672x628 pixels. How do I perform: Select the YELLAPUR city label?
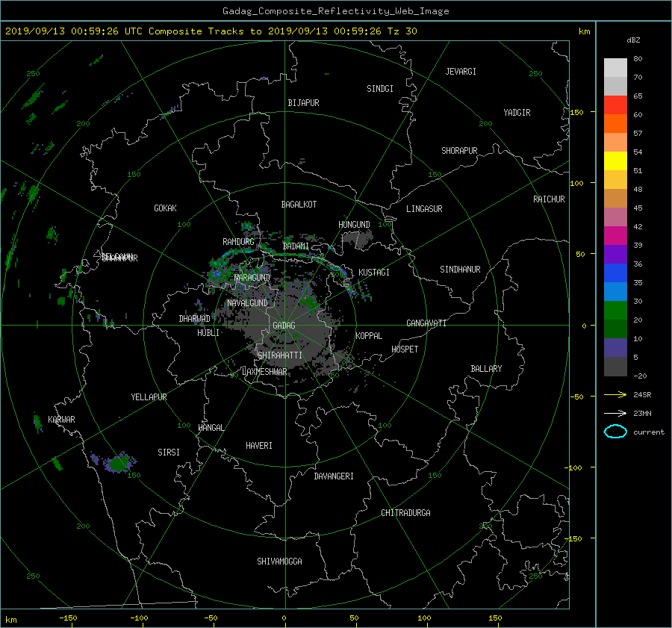tap(149, 397)
